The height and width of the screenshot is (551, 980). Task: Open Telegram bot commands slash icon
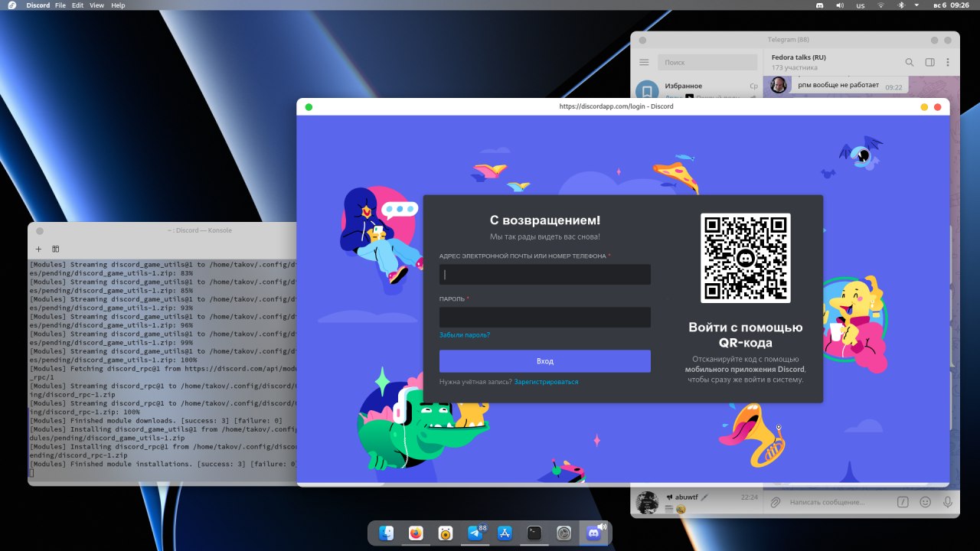click(903, 502)
